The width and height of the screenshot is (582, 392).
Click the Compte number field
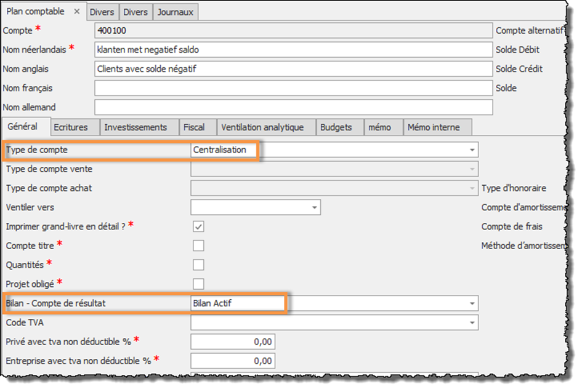click(x=294, y=30)
